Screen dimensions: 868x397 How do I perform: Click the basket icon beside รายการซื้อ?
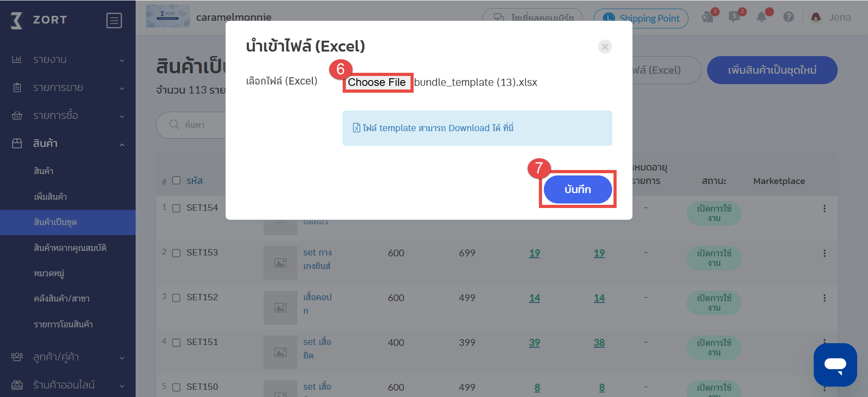(17, 115)
